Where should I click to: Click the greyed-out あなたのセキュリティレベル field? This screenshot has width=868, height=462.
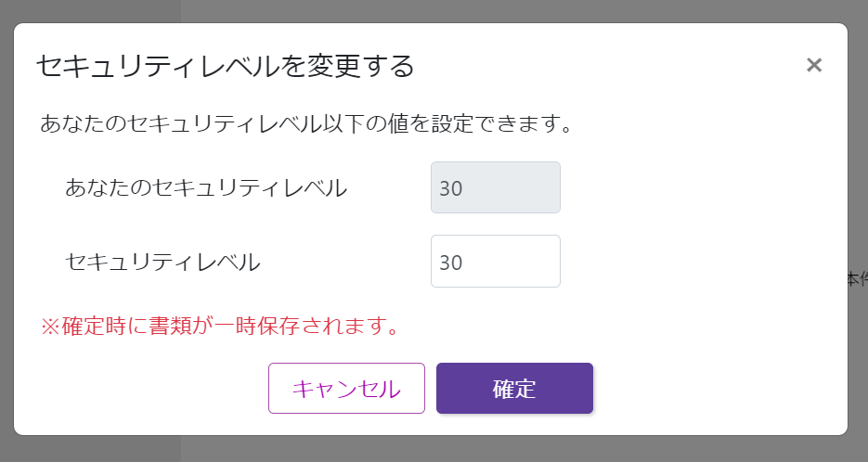tap(495, 187)
